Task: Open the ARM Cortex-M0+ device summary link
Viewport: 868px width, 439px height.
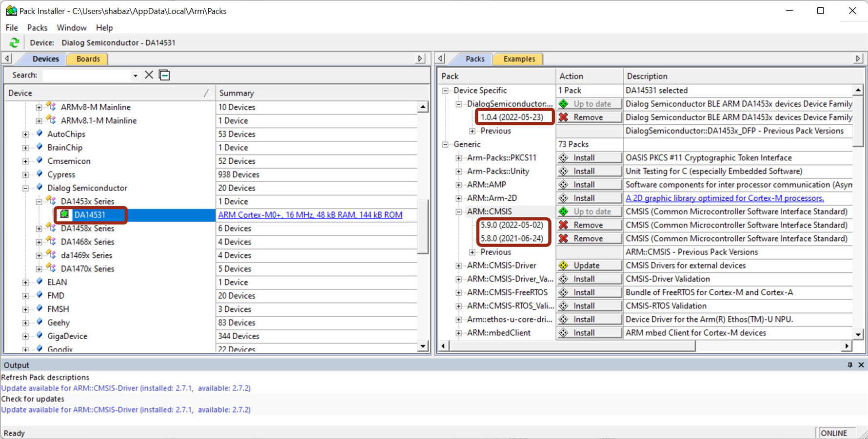Action: pos(310,215)
